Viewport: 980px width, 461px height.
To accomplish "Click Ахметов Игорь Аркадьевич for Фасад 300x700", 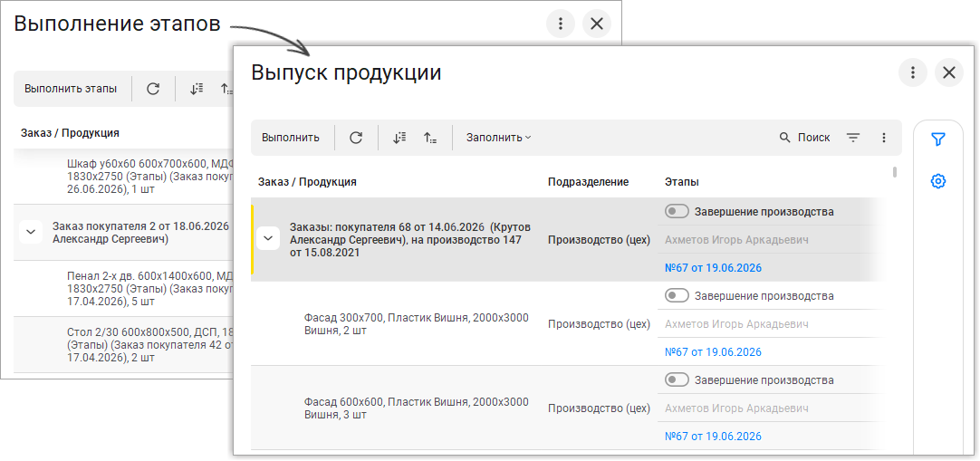I will click(737, 324).
